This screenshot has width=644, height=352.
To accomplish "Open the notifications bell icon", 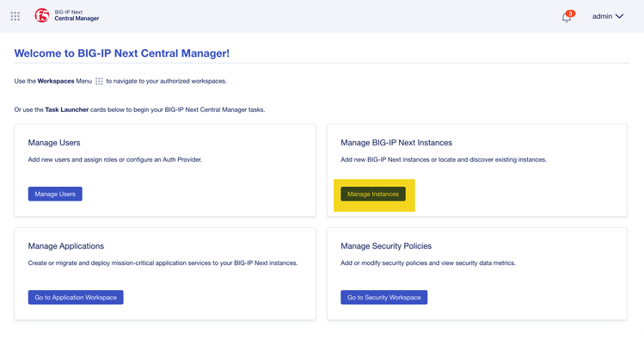I will (x=566, y=17).
